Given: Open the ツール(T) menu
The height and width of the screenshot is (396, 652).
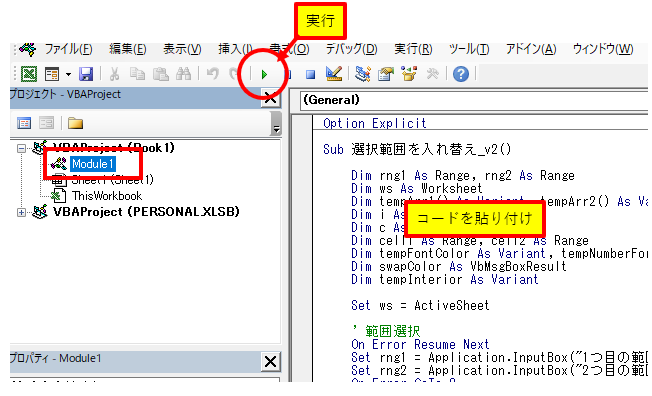Looking at the screenshot, I should pos(469,50).
